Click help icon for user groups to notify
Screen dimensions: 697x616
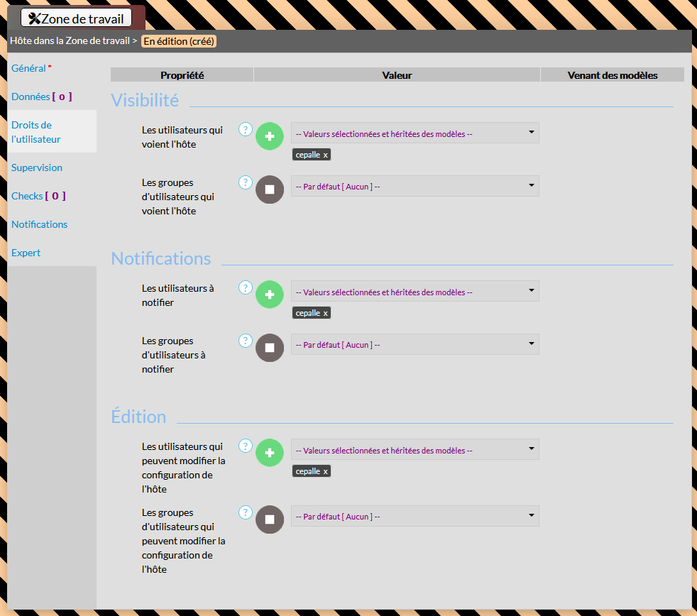(x=246, y=341)
